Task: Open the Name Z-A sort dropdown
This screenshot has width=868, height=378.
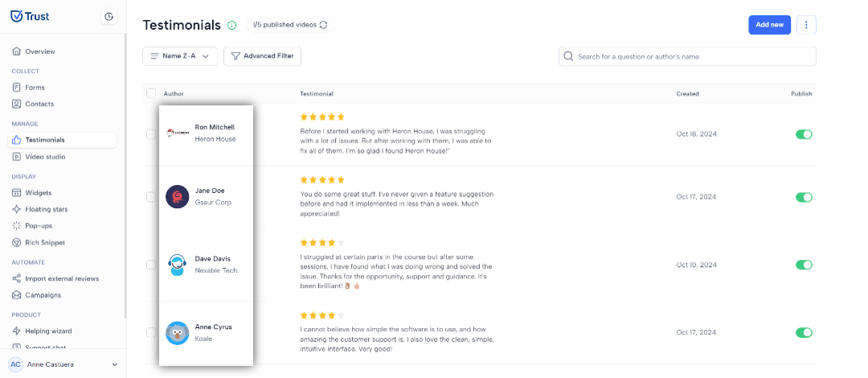Action: point(180,56)
